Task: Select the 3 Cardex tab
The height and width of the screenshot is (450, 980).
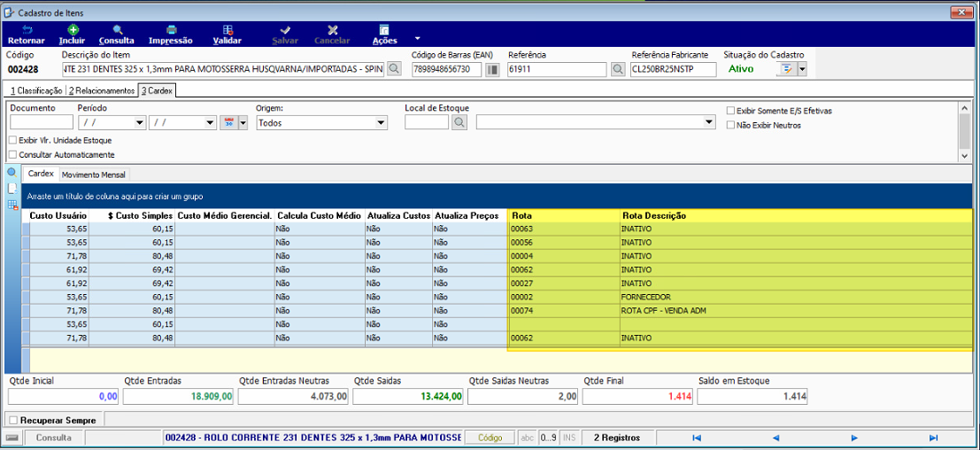Action: click(x=157, y=91)
